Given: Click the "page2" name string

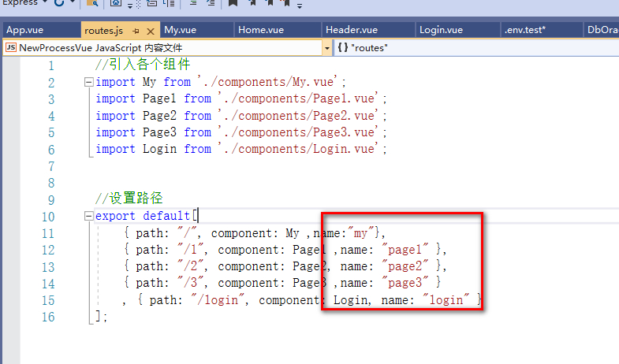Looking at the screenshot, I should (405, 266).
